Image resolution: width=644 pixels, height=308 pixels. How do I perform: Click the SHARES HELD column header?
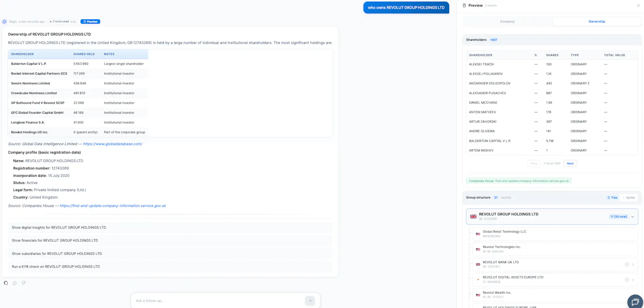(x=84, y=54)
